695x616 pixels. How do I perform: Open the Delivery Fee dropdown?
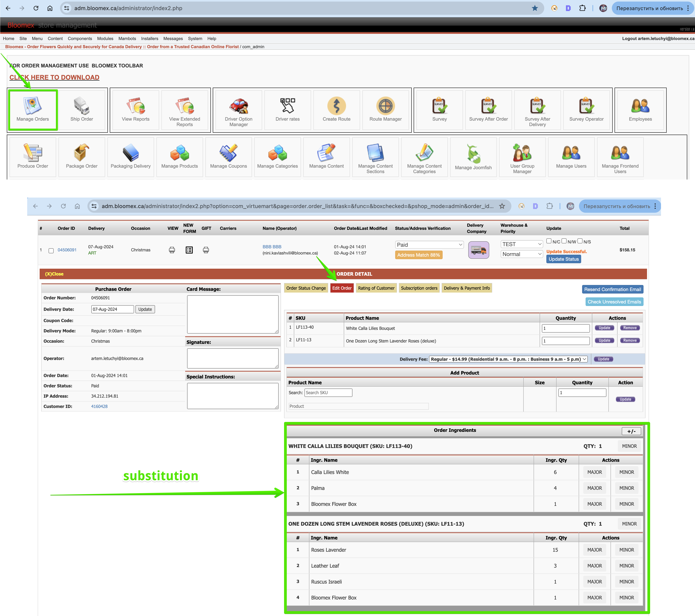[508, 359]
